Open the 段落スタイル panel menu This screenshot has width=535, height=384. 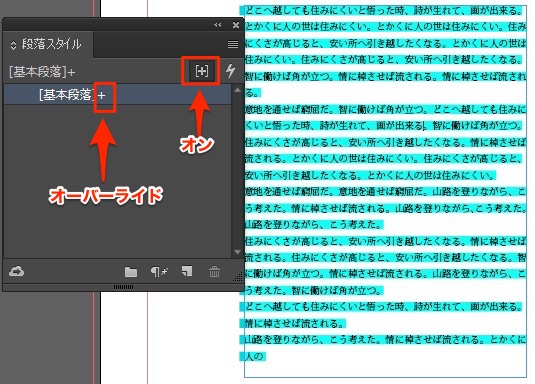(x=233, y=44)
